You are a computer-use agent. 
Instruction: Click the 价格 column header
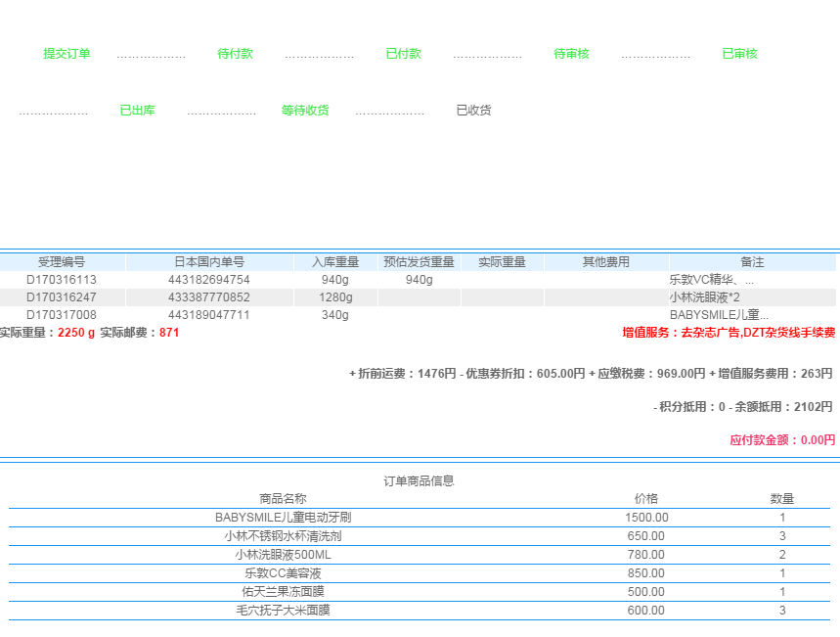pos(646,499)
